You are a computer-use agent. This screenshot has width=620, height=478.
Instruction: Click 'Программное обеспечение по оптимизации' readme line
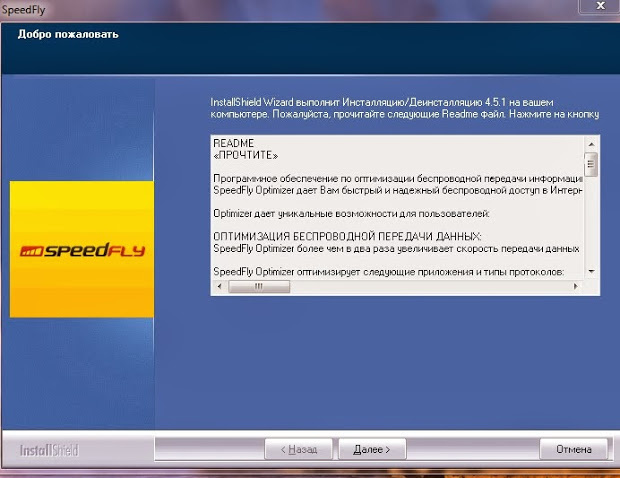398,179
